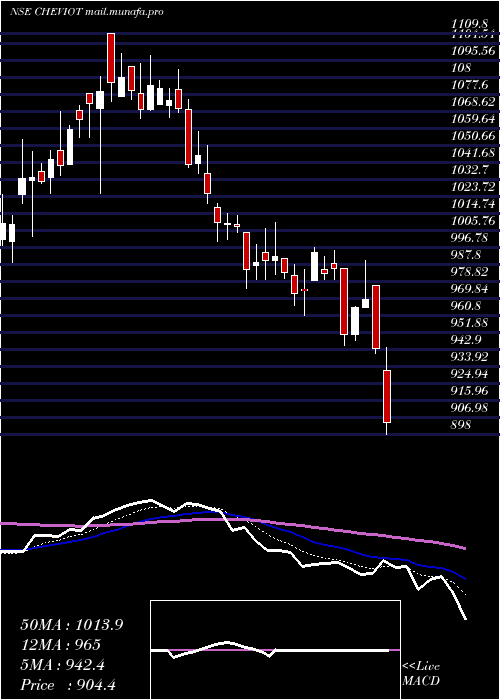Click the MACD histogram box
Image resolution: width=500 pixels, height=700 pixels.
tap(275, 650)
